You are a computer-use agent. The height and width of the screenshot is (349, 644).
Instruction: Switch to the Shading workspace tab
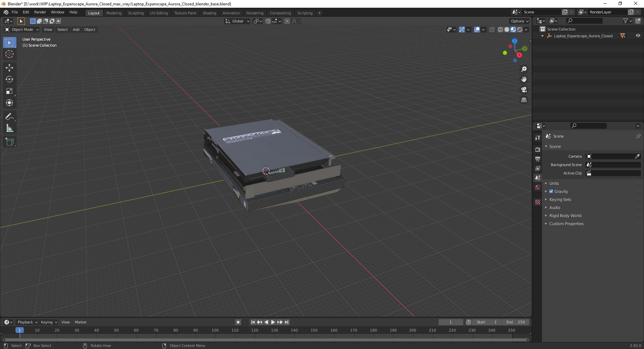coord(209,13)
